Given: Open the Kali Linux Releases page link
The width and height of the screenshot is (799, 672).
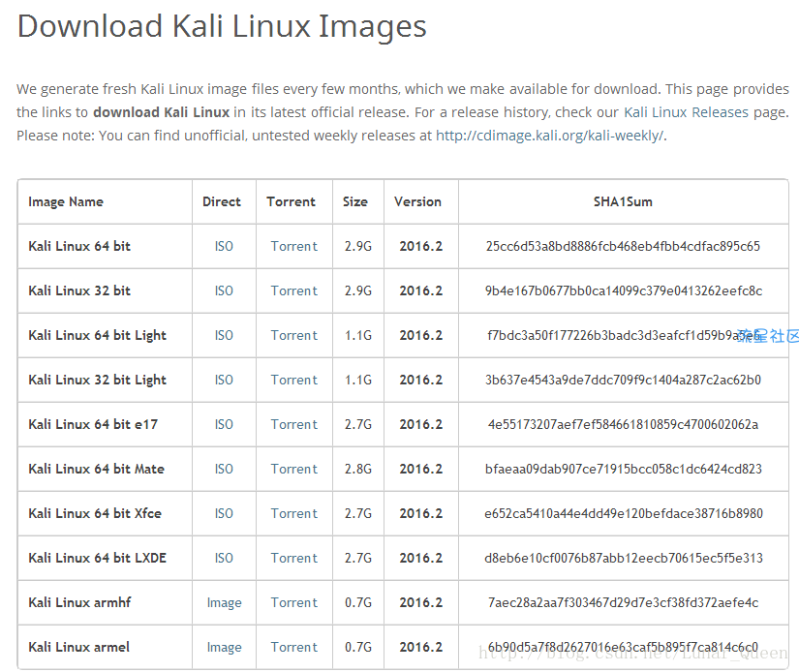Looking at the screenshot, I should [x=686, y=112].
